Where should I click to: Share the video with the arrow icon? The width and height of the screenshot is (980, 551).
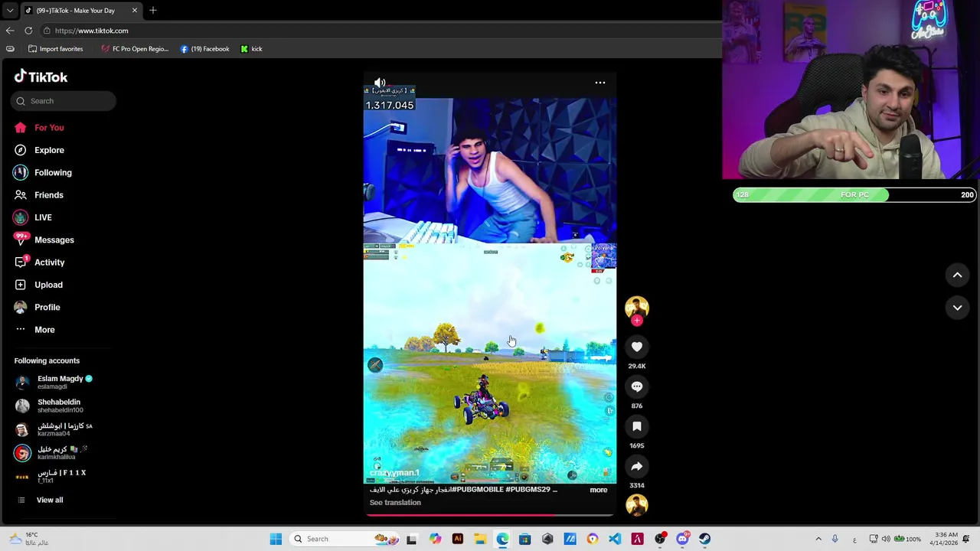click(636, 466)
